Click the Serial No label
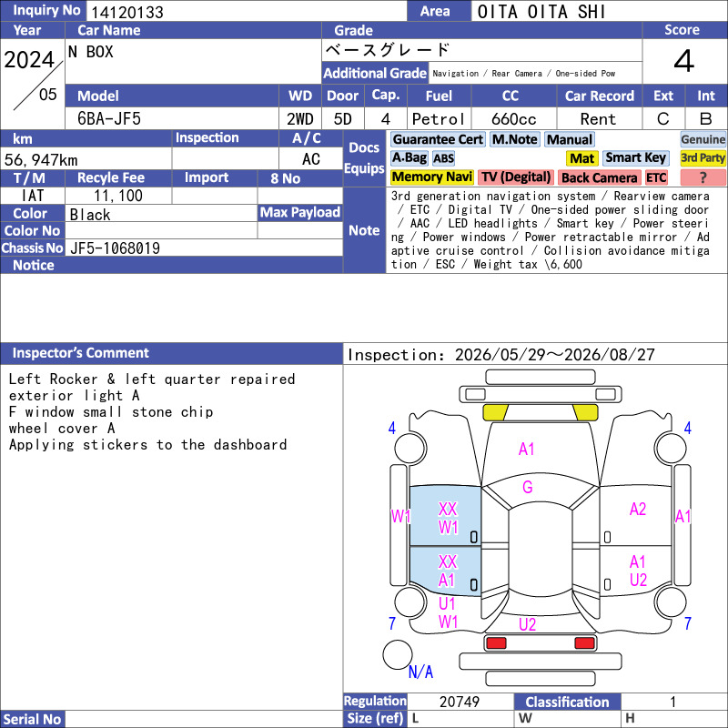The width and height of the screenshot is (728, 728). pos(32,719)
